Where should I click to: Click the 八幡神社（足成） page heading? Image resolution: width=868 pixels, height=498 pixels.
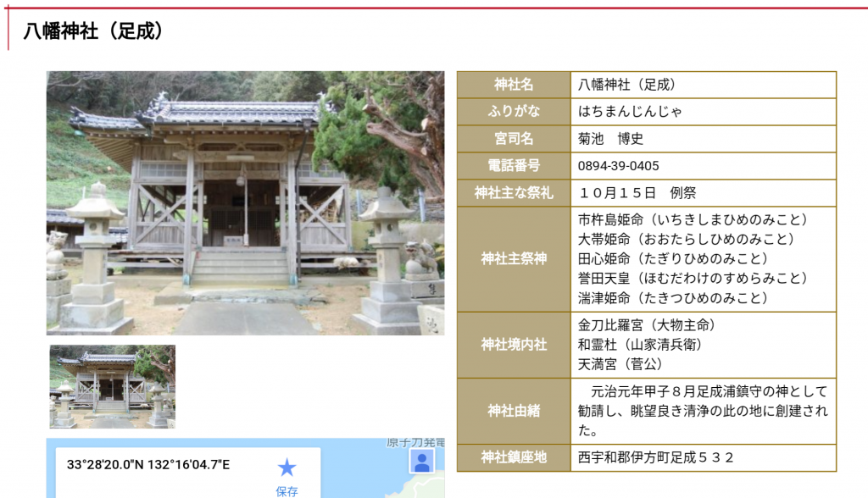pos(93,31)
